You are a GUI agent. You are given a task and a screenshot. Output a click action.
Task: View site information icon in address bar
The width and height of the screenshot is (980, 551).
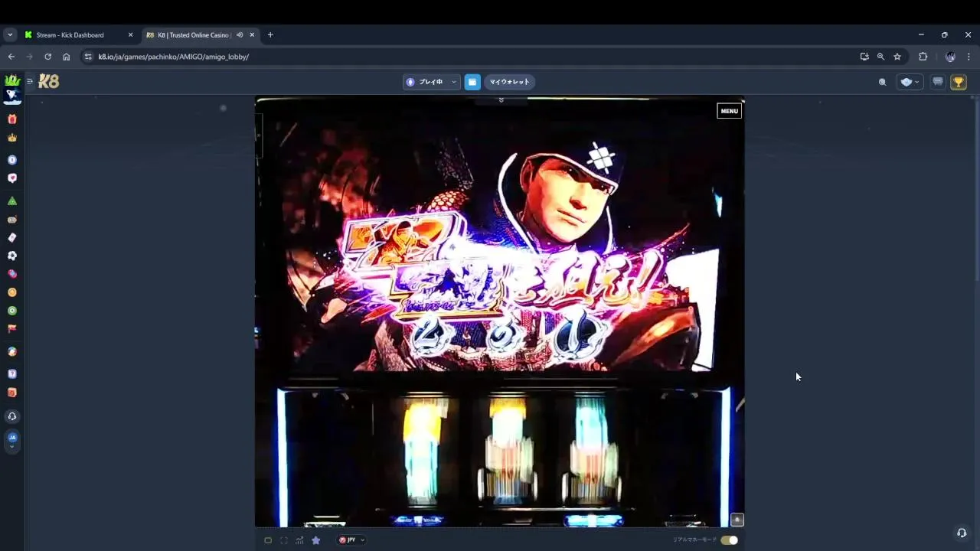click(x=88, y=57)
